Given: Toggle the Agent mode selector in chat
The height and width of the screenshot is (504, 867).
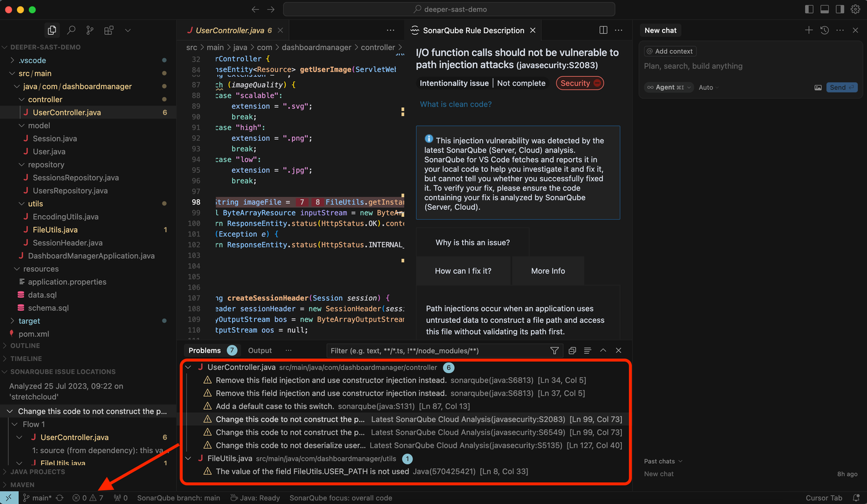Looking at the screenshot, I should tap(668, 87).
